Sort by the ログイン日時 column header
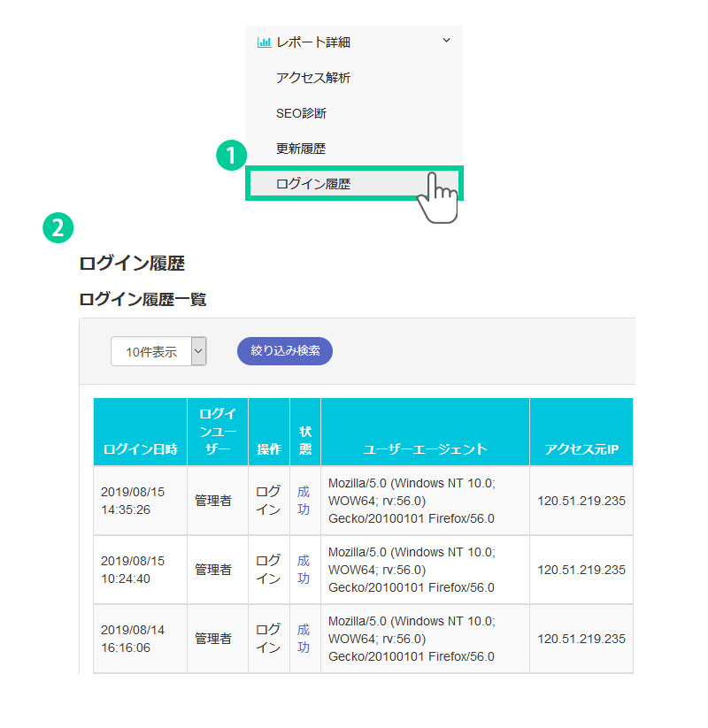Image resolution: width=708 pixels, height=728 pixels. pyautogui.click(x=140, y=448)
